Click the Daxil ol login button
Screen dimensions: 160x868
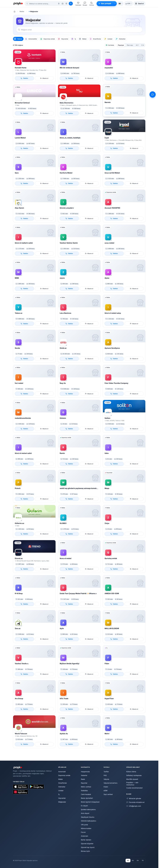tap(140, 4)
